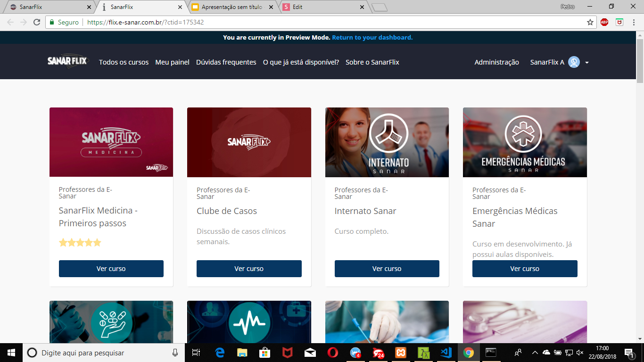Open Microsoft Store from taskbar
Screen dimensions: 644x362
pyautogui.click(x=264, y=353)
